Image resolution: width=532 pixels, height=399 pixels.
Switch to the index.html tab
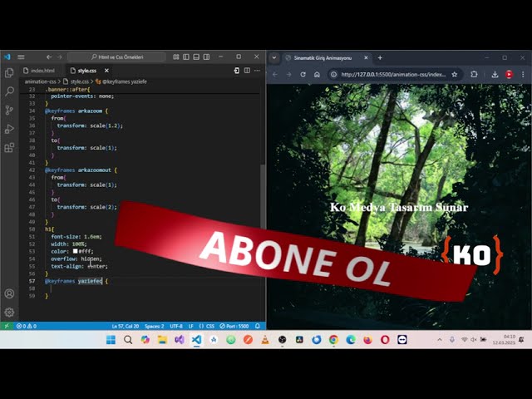(x=42, y=71)
